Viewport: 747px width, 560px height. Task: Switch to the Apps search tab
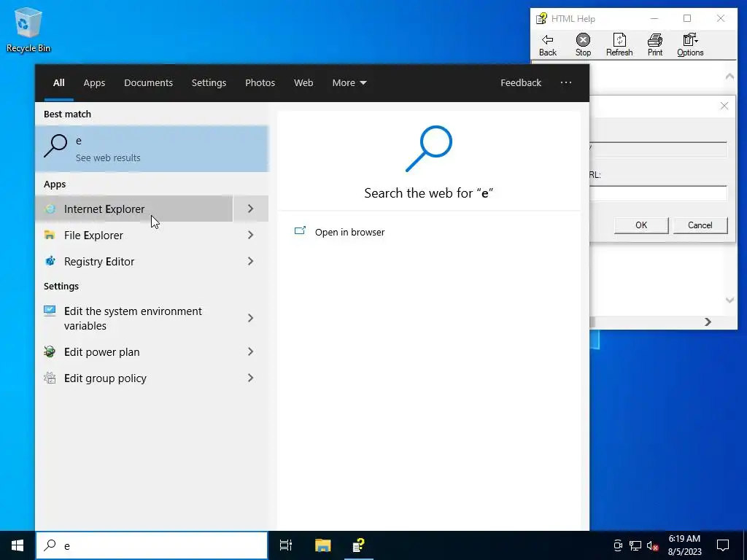click(94, 82)
